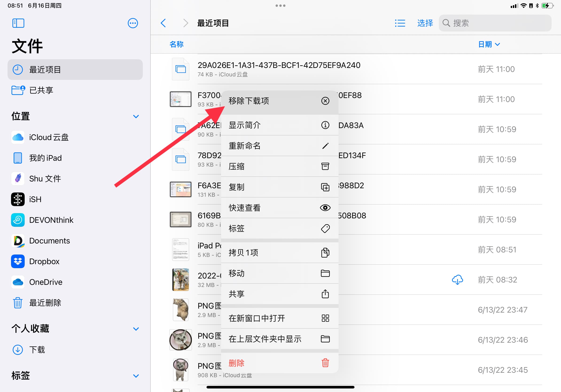Viewport: 561px width, 392px height.
Task: Tap the battery status icon
Action: pos(548,6)
